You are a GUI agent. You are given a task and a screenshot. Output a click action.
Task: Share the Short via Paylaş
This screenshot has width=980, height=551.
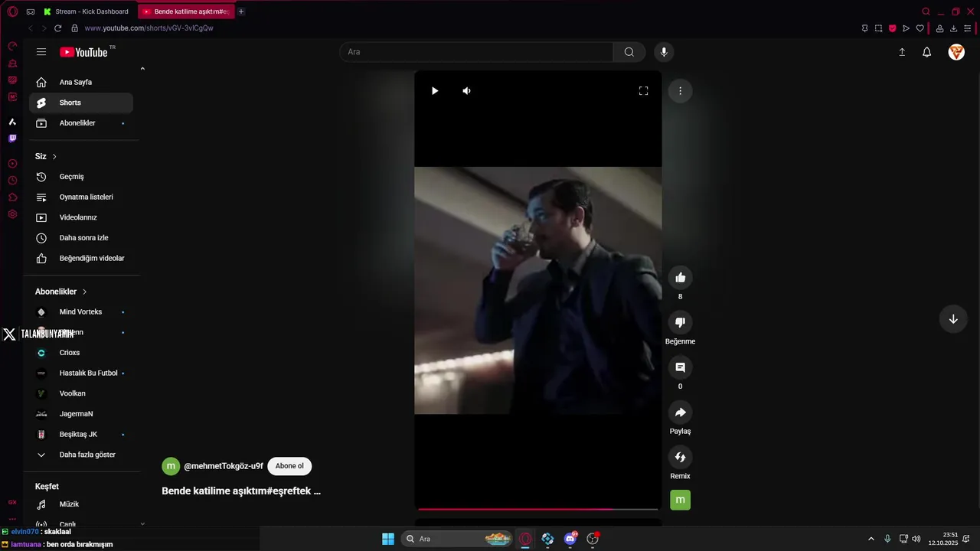680,412
